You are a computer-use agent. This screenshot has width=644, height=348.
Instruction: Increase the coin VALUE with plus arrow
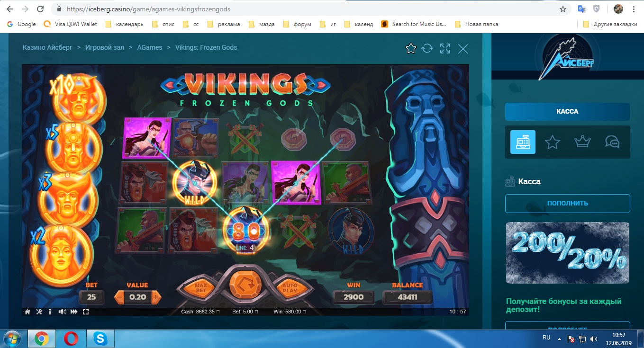point(156,297)
